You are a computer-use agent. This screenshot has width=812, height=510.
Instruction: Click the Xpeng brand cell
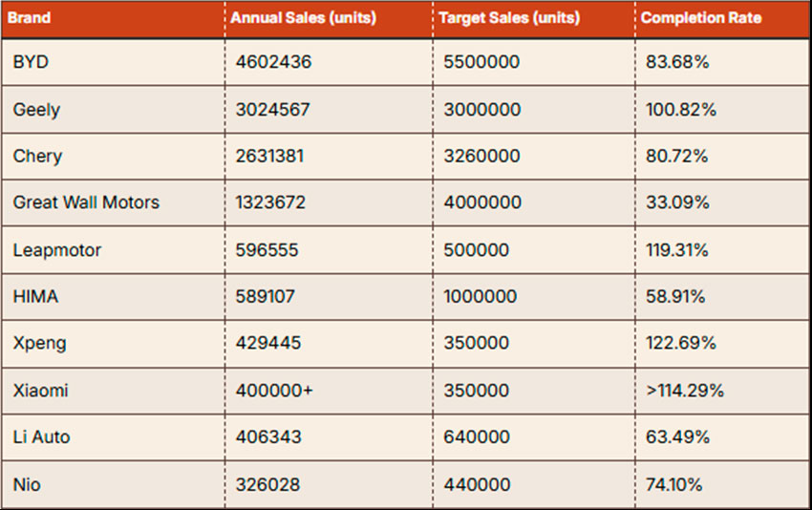39,343
